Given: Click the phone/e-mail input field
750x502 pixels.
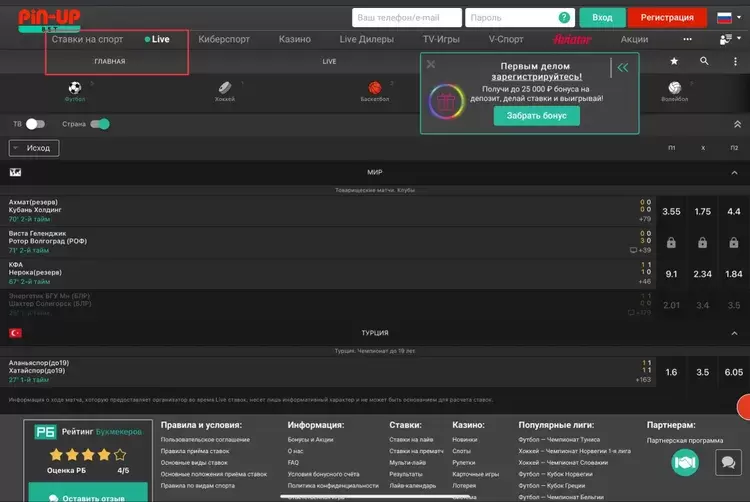Looking at the screenshot, I should [x=407, y=18].
